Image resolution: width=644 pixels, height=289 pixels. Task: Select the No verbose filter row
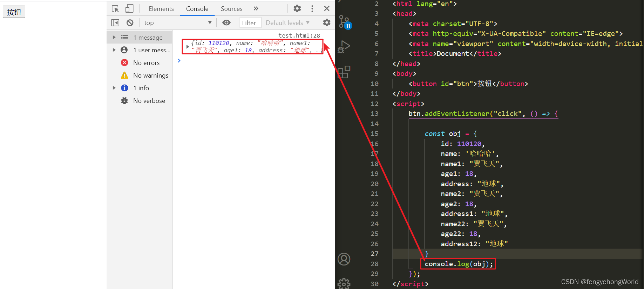pyautogui.click(x=140, y=100)
